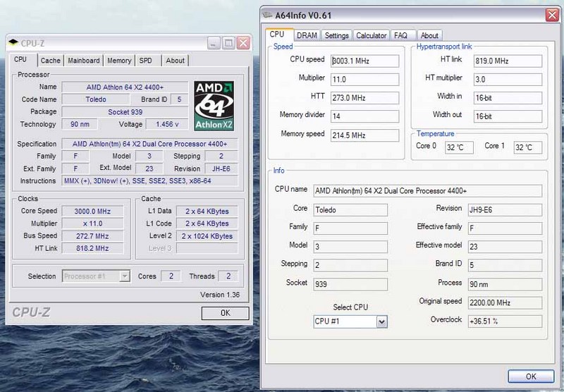Click the Specification value in CPU-Z
The image size is (564, 392).
149,144
